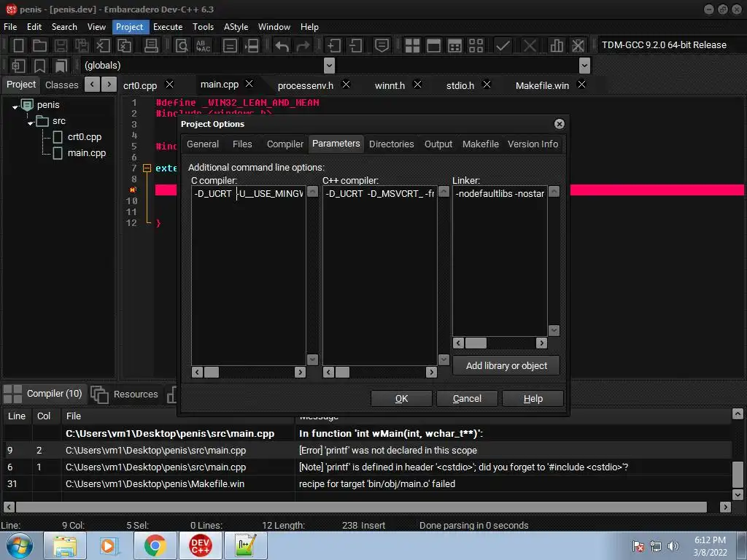Click the Delete Profiling Information icon
Screen dimensions: 747x560
pos(578,46)
